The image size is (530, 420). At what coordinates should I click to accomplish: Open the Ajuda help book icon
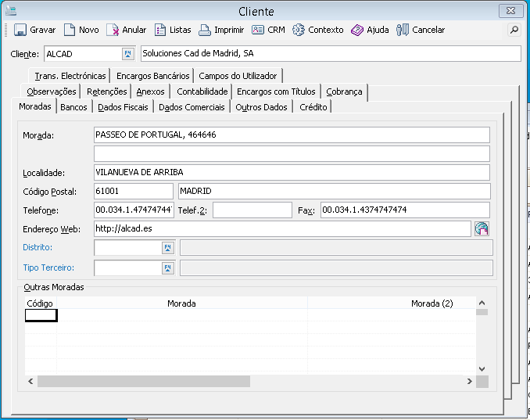coord(357,30)
